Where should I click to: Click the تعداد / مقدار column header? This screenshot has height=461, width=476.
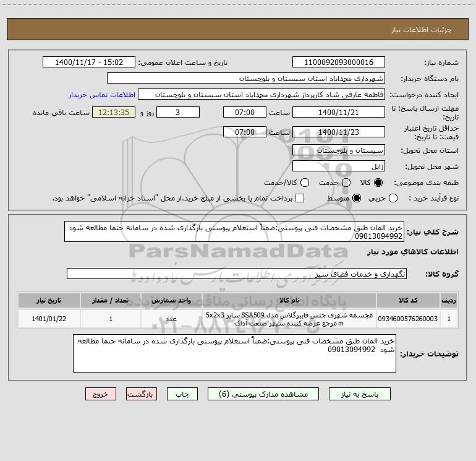coord(111,300)
